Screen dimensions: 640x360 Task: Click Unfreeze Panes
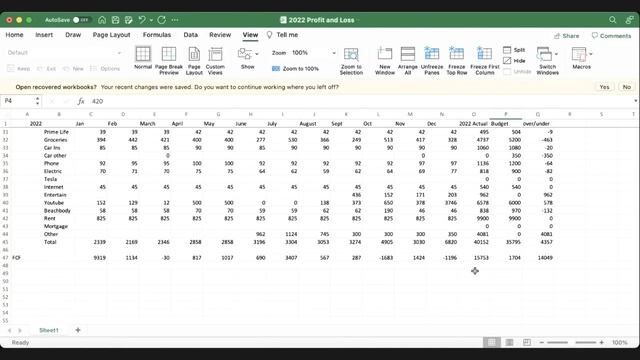pos(431,60)
